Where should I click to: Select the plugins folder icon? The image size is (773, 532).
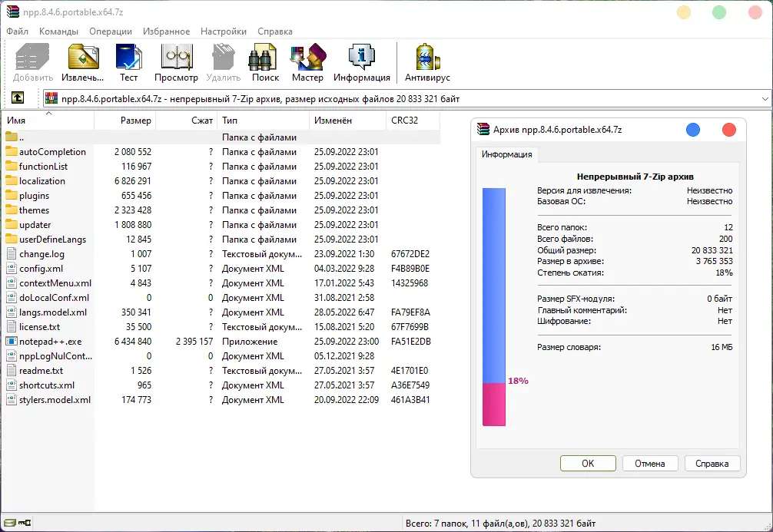click(12, 195)
